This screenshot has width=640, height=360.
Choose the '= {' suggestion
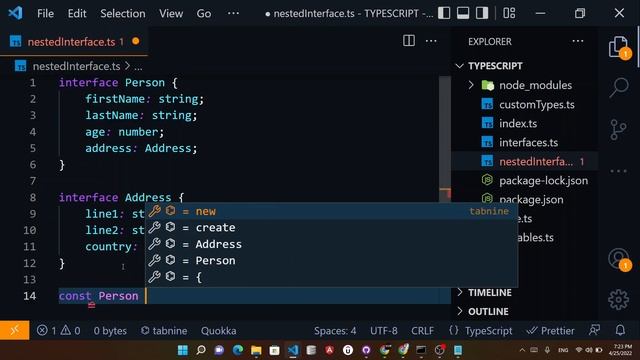point(331,277)
